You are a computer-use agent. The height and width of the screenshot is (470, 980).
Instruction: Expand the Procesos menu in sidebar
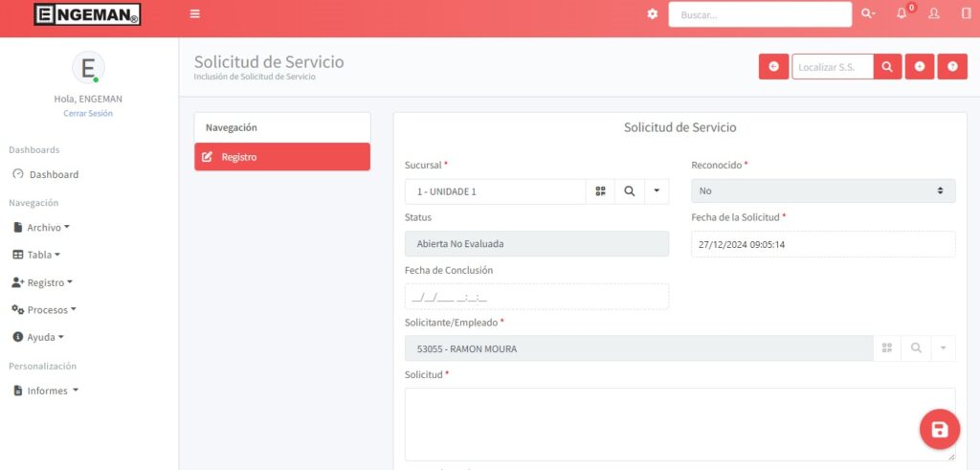click(x=44, y=310)
